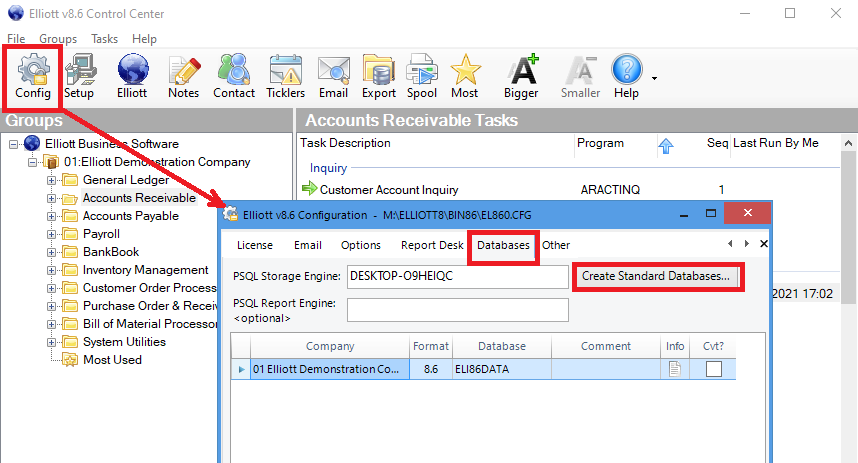858x463 pixels.
Task: Switch to the Options tab
Action: 361,245
